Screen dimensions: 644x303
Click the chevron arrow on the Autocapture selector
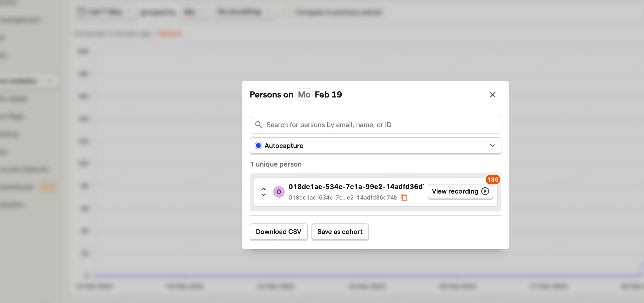tap(492, 146)
